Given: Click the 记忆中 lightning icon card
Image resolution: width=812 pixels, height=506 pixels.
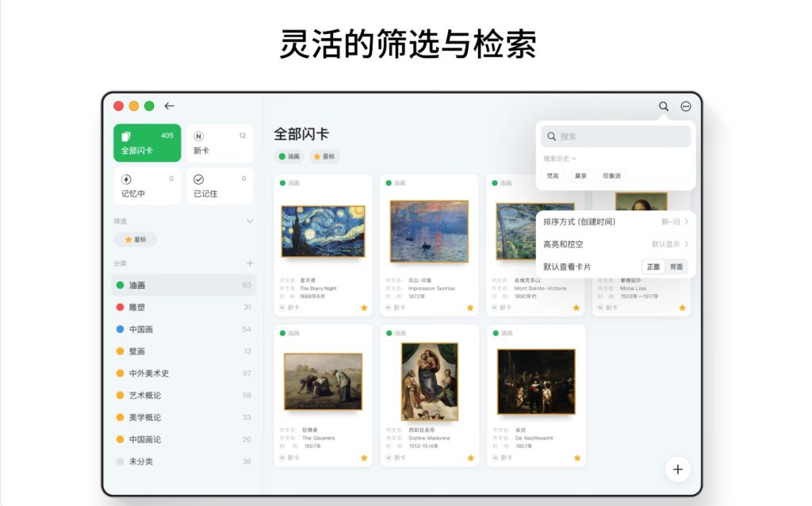Looking at the screenshot, I should [x=147, y=184].
